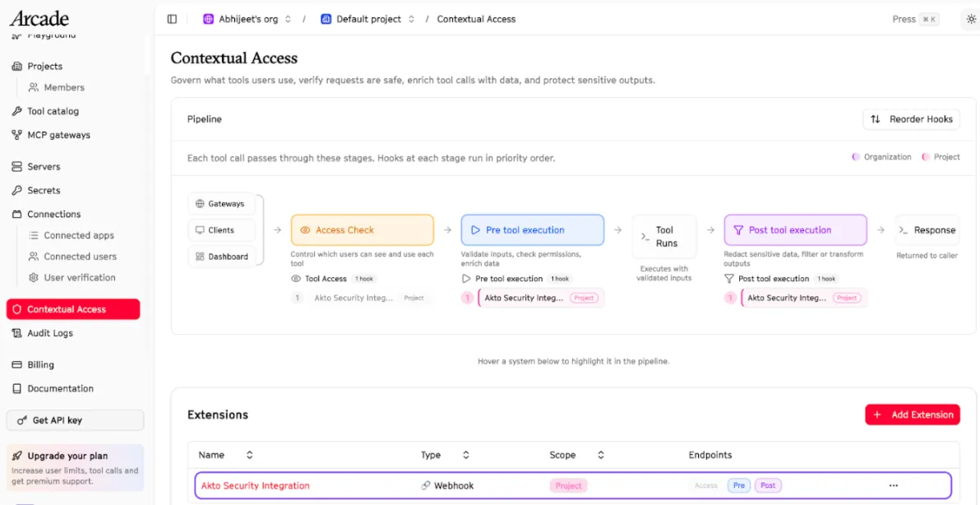Click the Add Extension button

(x=913, y=415)
